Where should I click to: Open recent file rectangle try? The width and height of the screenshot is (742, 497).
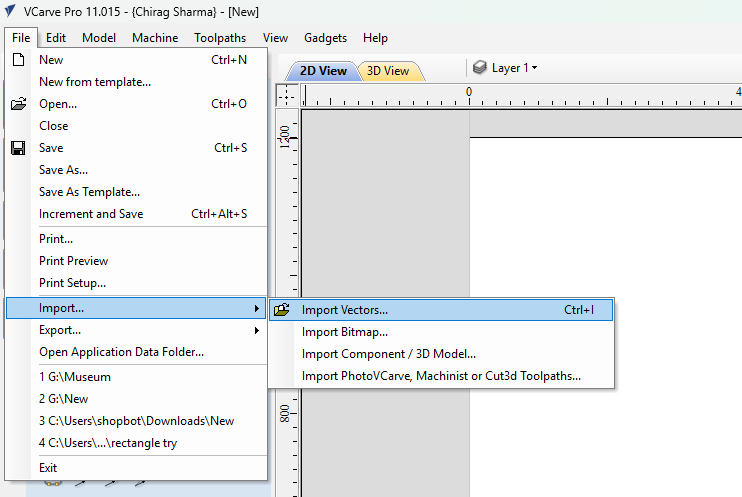click(136, 443)
